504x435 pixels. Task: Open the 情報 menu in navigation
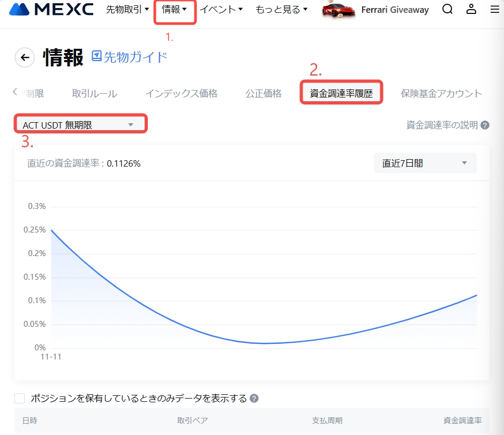(x=175, y=10)
